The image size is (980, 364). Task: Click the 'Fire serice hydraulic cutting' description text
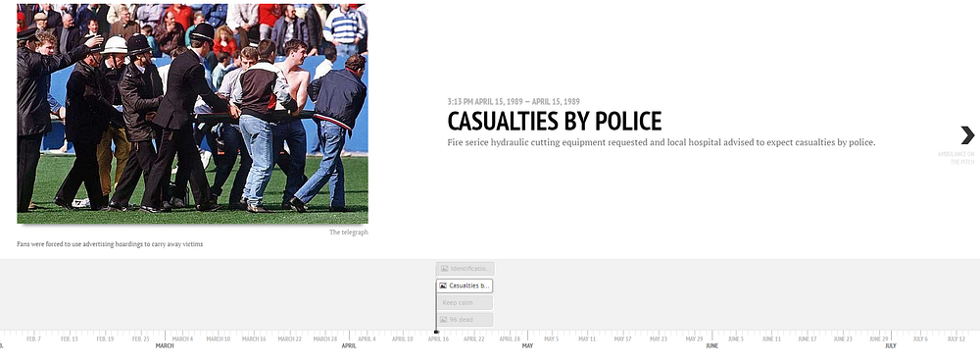661,142
